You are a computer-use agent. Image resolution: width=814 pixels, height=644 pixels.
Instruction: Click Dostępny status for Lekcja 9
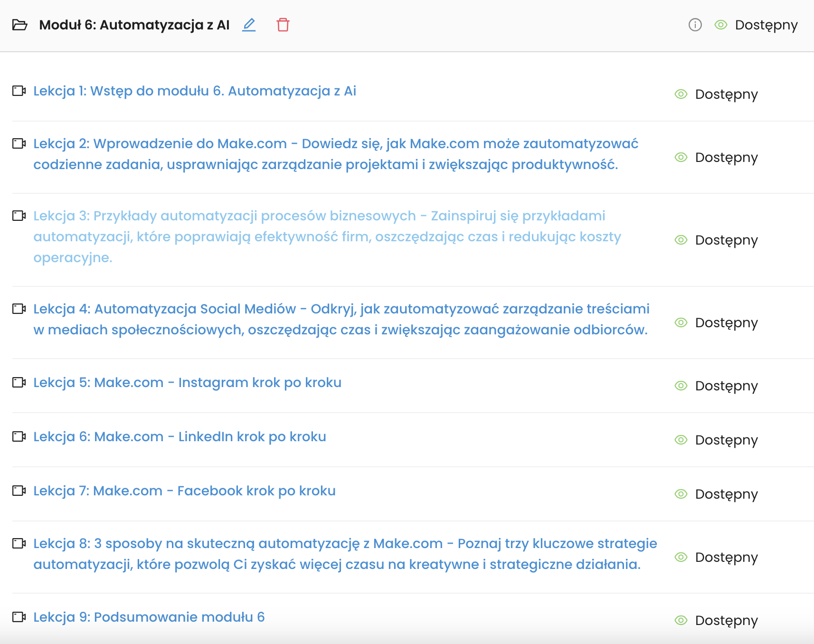click(727, 621)
